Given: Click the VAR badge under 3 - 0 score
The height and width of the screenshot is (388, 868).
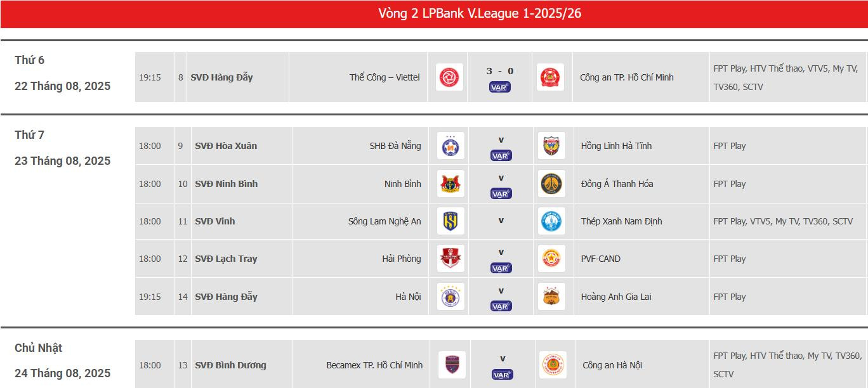Looking at the screenshot, I should 500,87.
